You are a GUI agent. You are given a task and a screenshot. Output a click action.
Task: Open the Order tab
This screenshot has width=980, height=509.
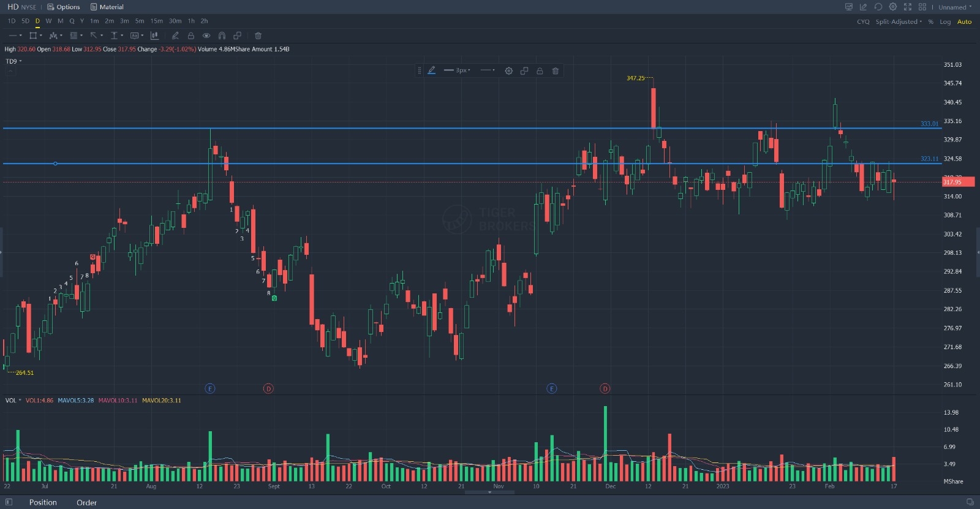click(x=86, y=502)
